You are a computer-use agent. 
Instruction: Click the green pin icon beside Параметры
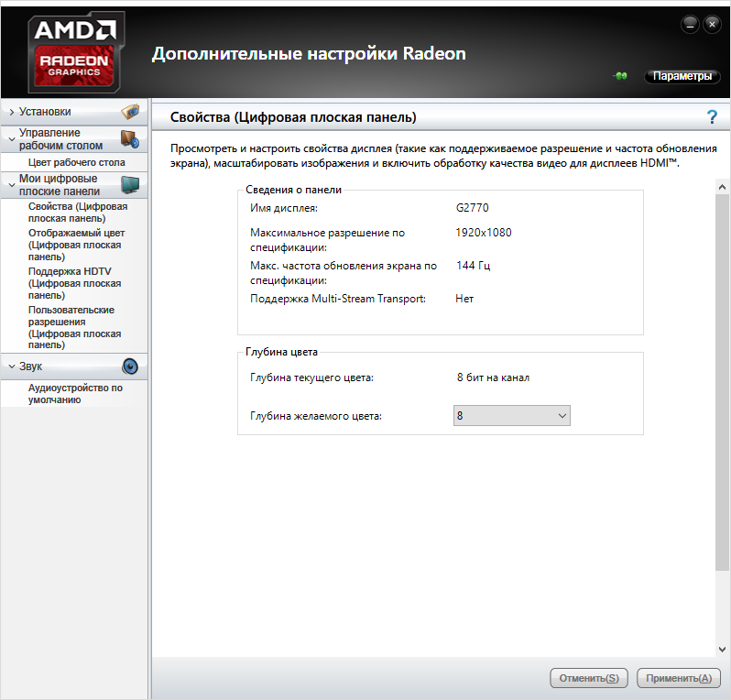tap(620, 77)
